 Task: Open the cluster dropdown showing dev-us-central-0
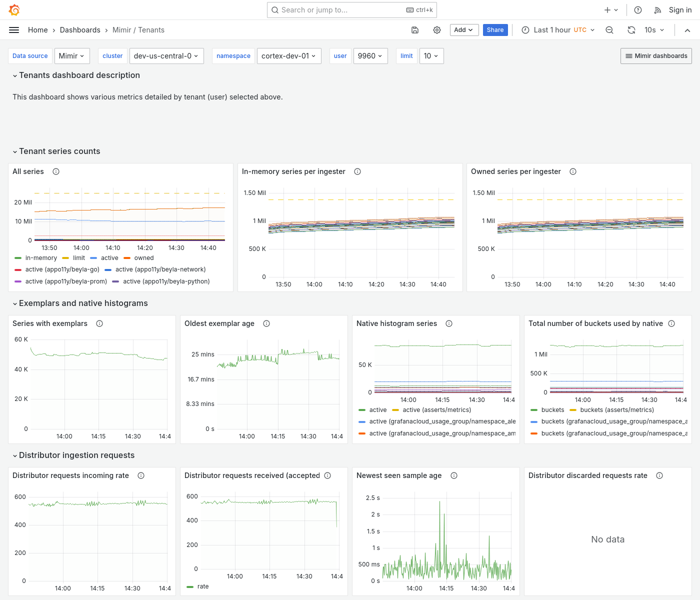166,55
